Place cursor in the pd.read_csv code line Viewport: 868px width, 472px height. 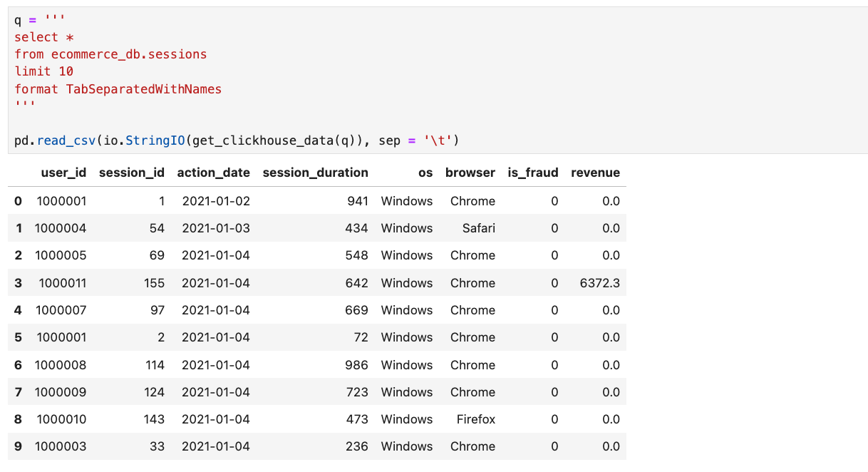237,140
